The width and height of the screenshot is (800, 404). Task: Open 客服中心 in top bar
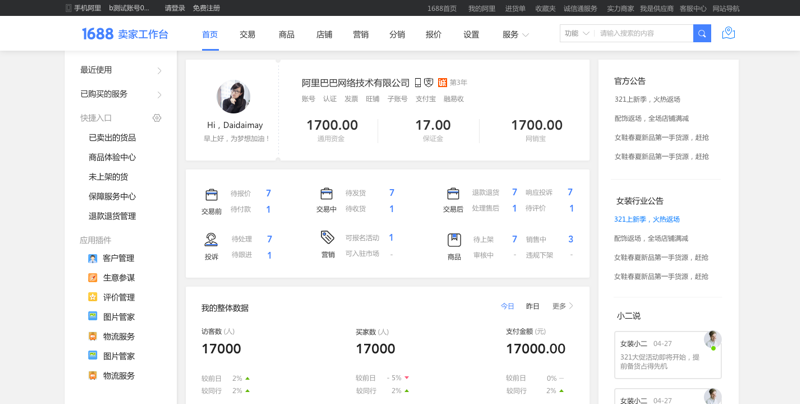coord(693,9)
